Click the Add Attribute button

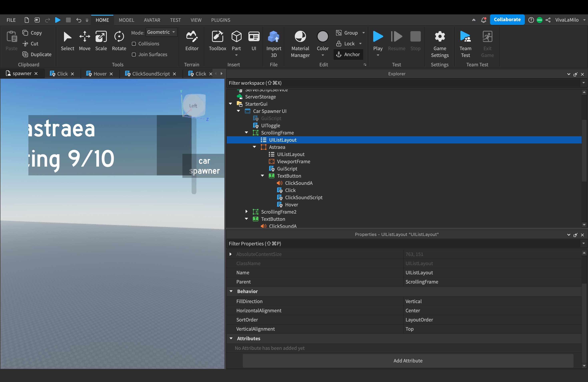coord(408,361)
